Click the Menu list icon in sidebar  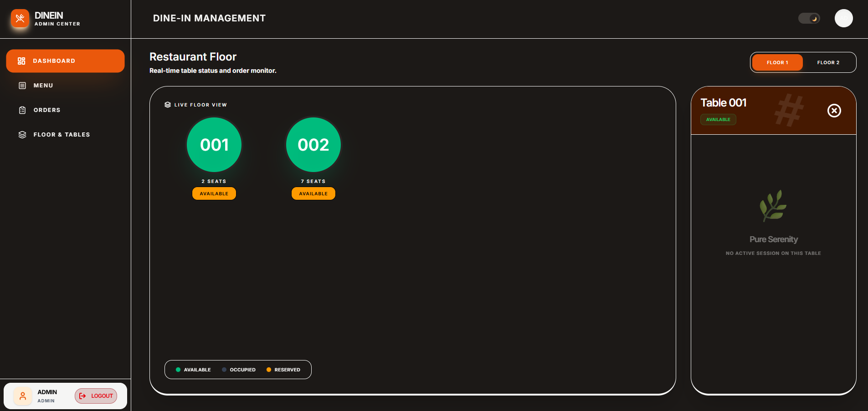coord(22,86)
